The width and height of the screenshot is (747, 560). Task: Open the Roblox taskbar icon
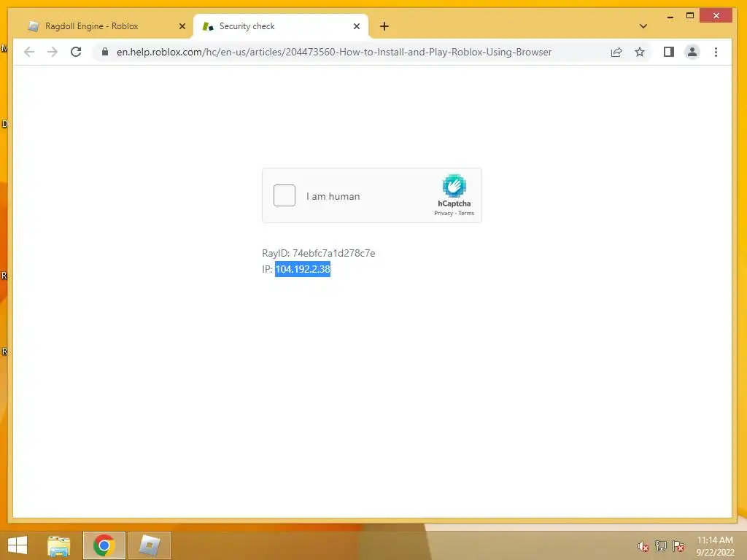pos(149,545)
